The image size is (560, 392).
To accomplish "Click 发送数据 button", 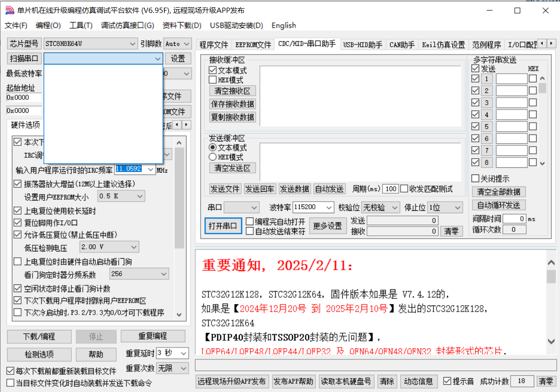I will pos(294,189).
